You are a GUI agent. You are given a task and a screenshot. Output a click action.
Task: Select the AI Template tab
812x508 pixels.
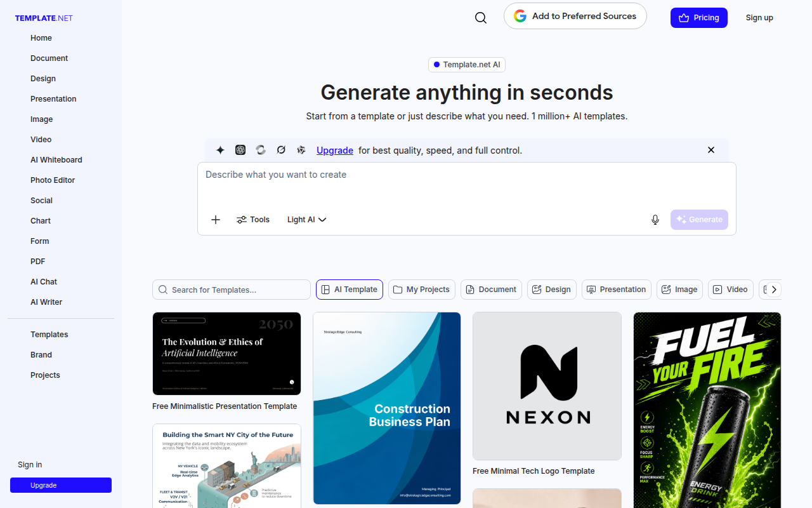[350, 290]
